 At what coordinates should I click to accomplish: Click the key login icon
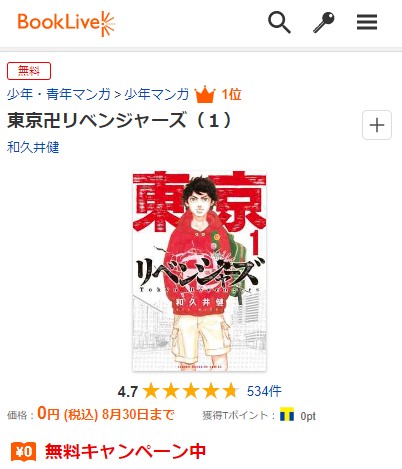pos(323,22)
